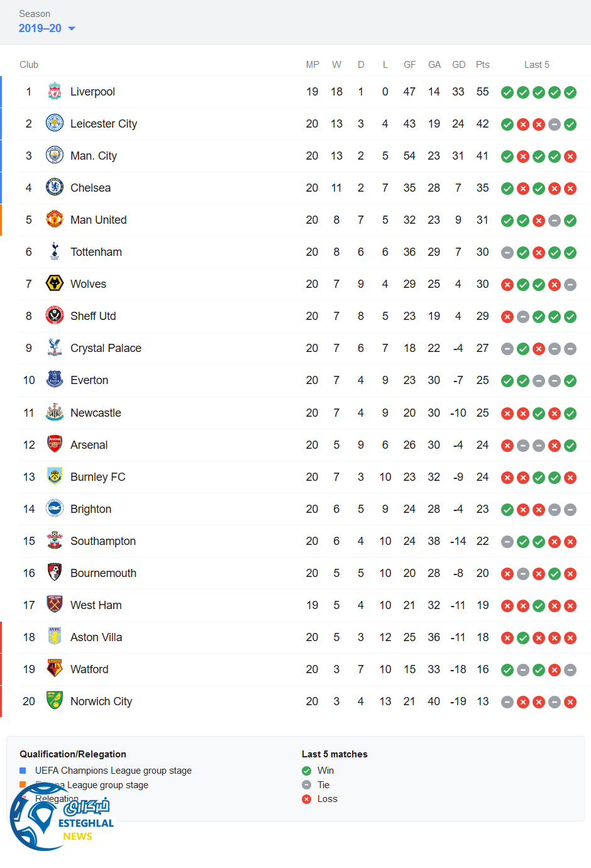The width and height of the screenshot is (591, 868).
Task: Select the Everton table row name
Action: click(89, 380)
